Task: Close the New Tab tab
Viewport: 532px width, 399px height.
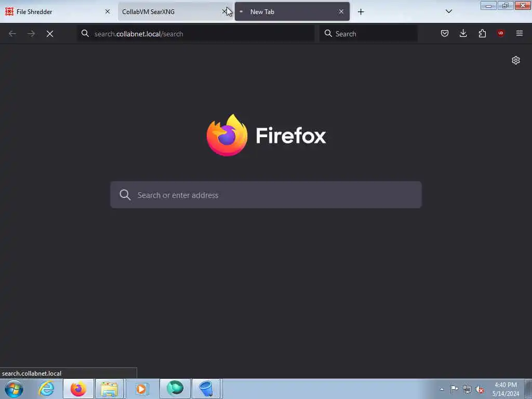Action: point(341,11)
